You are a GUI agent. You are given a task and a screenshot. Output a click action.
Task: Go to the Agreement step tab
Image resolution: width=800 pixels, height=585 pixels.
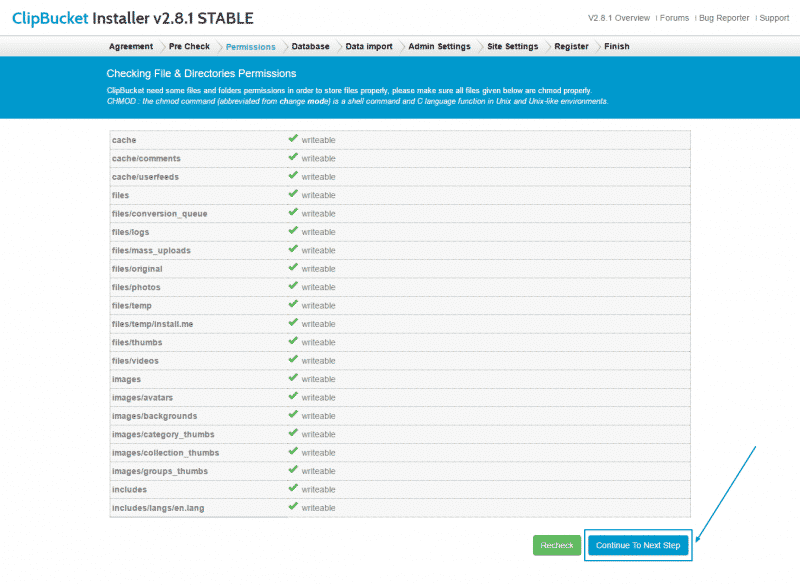[130, 47]
